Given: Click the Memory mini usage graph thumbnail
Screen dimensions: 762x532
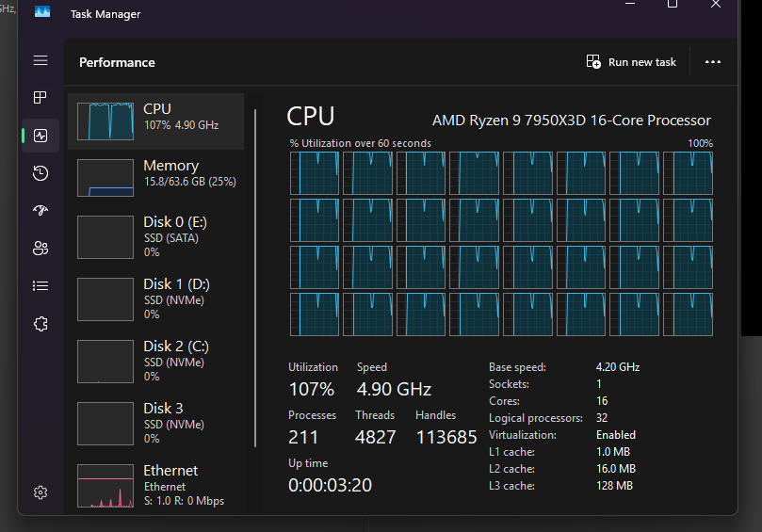Looking at the screenshot, I should pyautogui.click(x=105, y=178).
